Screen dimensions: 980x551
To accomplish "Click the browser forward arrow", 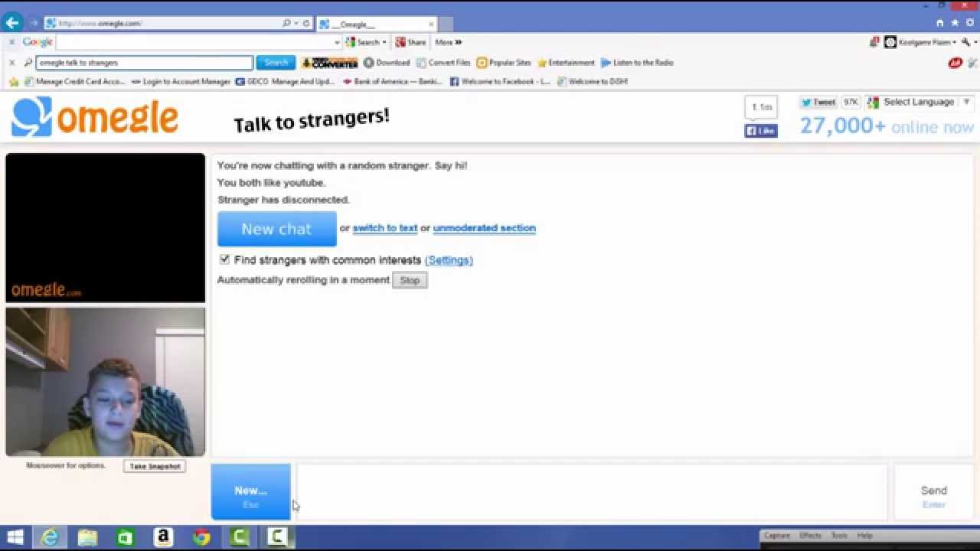I will 34,23.
